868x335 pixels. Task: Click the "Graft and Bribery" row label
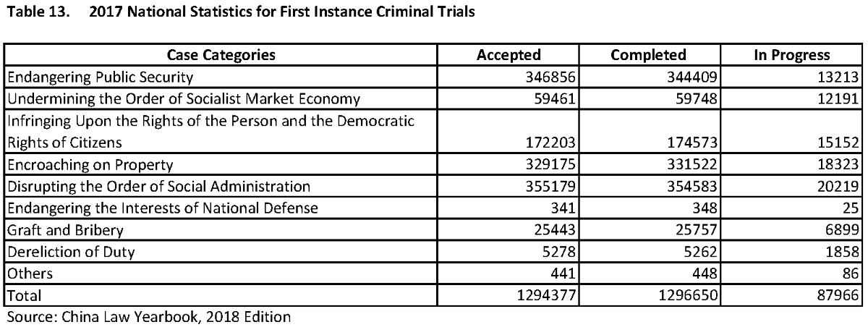pos(65,231)
